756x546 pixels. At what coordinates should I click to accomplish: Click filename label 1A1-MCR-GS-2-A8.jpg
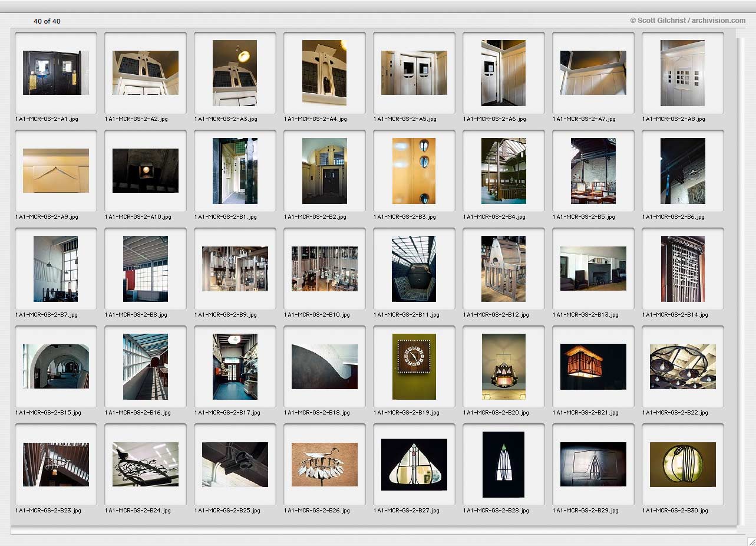pos(674,119)
